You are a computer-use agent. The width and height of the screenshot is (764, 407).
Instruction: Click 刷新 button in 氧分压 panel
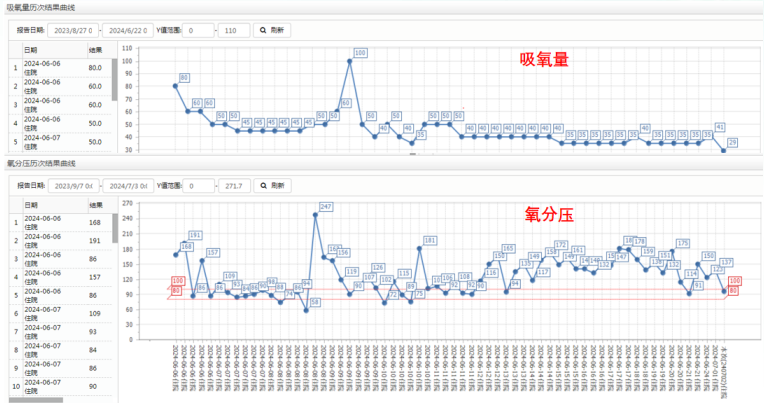[272, 186]
